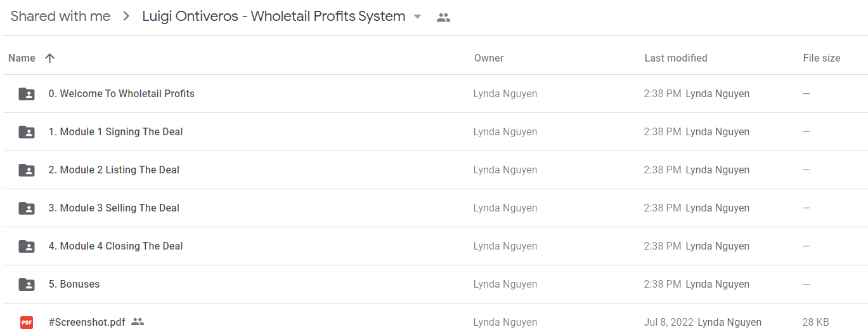
Task: Click owner Lynda Nguyen in #Screenshot.pdf row
Action: click(x=505, y=322)
